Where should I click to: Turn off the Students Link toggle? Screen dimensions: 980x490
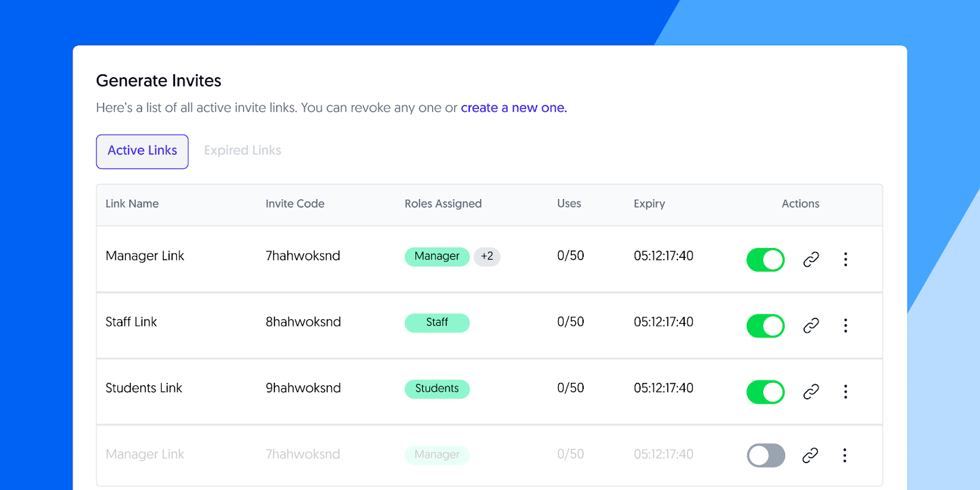pos(766,392)
